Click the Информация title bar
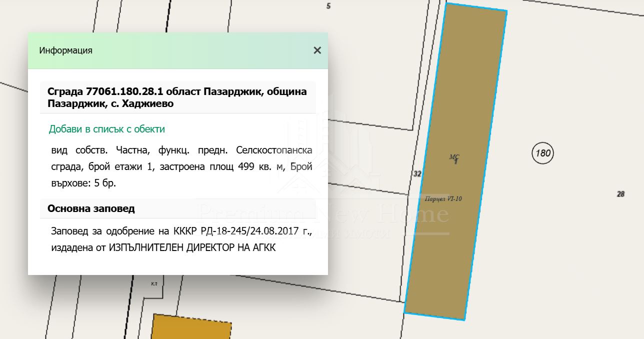644x339 pixels. pos(65,50)
